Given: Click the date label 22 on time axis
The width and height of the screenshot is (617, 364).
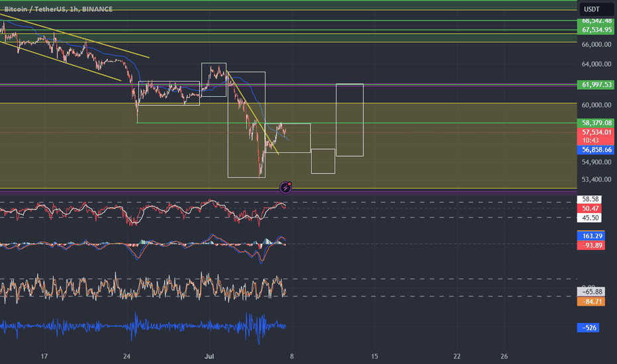Looking at the screenshot, I should [457, 357].
